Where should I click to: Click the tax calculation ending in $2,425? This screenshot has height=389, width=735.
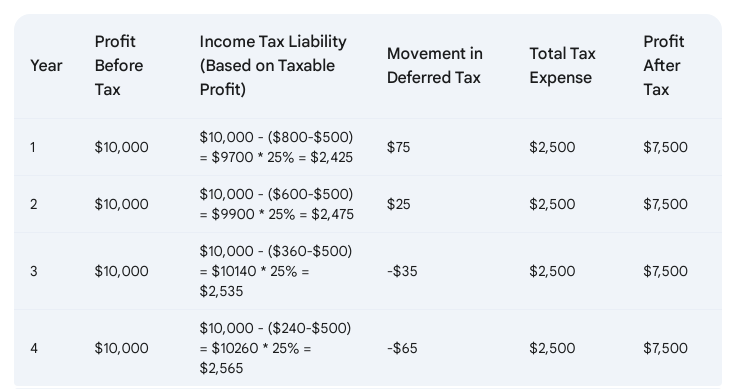click(x=276, y=147)
